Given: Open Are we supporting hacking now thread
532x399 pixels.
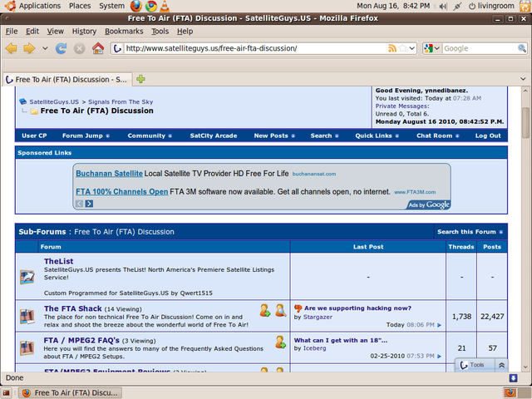Looking at the screenshot, I should point(357,308).
